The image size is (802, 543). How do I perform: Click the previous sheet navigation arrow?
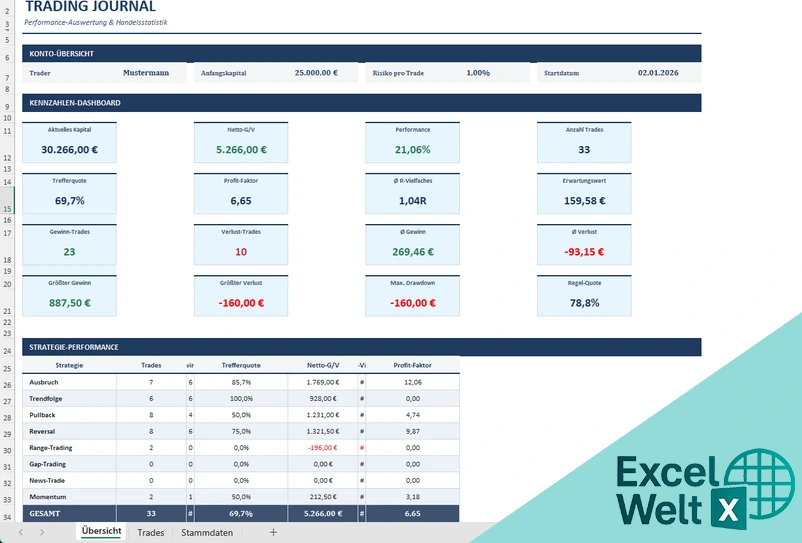20,532
